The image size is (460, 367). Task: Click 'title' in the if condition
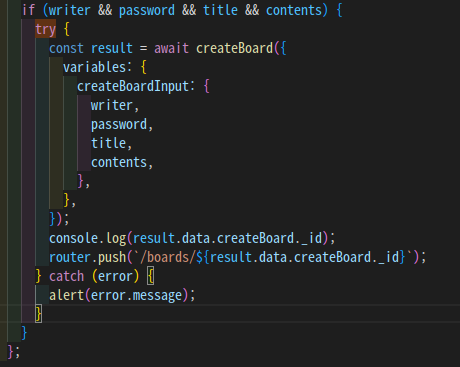(220, 10)
